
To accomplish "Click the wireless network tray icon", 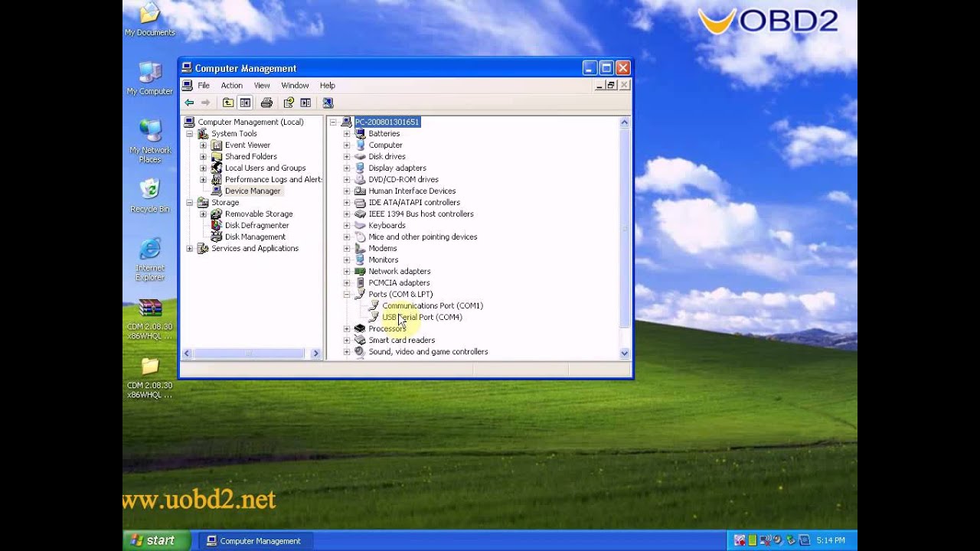I will (x=766, y=540).
